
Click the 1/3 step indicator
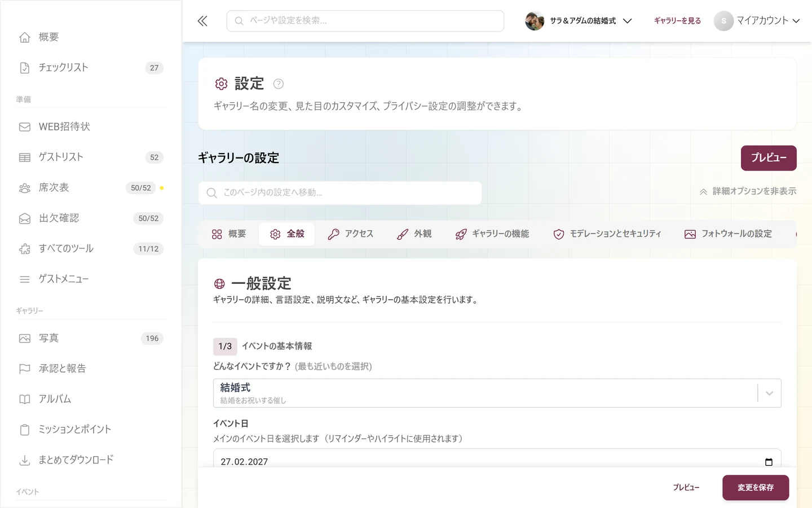click(225, 347)
